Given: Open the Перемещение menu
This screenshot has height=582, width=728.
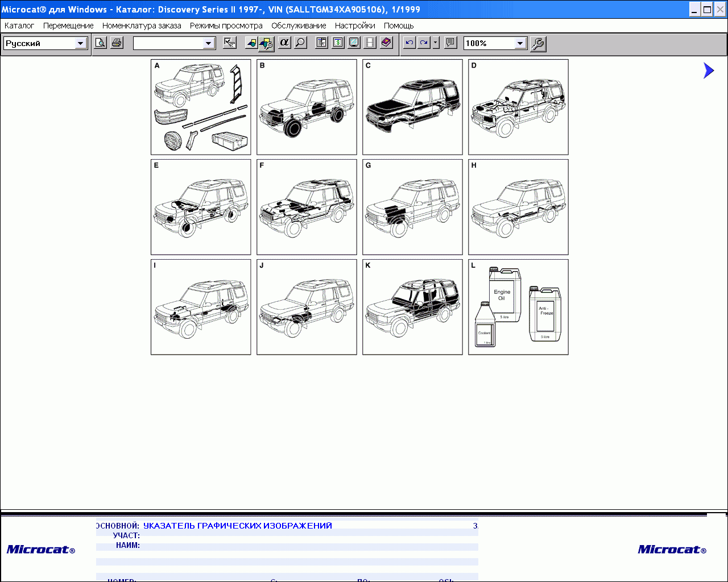Looking at the screenshot, I should click(x=68, y=26).
